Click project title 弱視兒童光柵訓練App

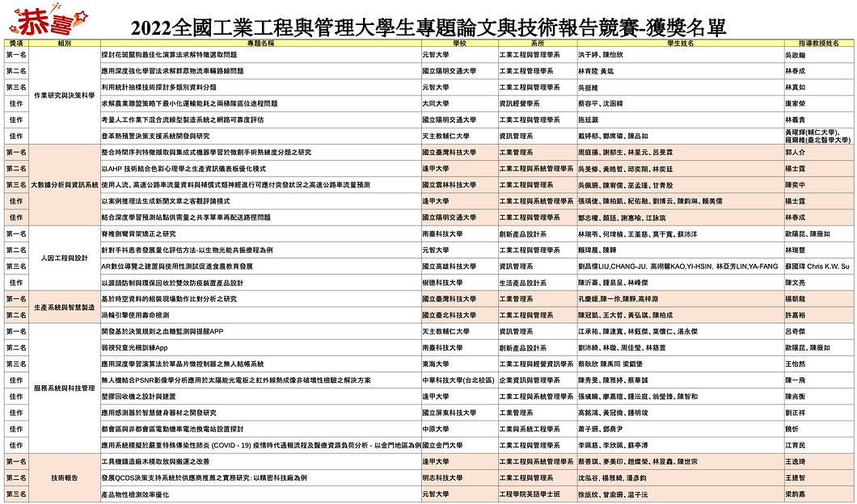[x=134, y=348]
